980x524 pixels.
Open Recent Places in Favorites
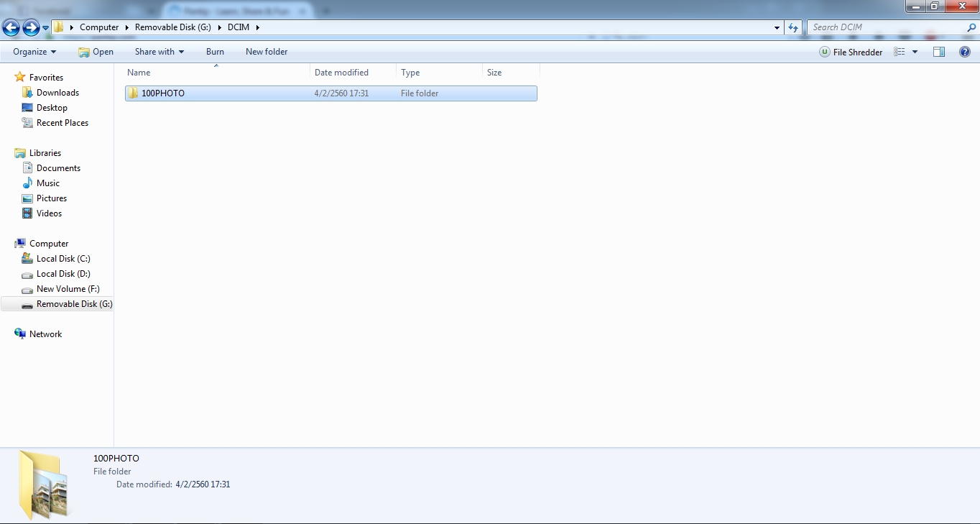coord(63,123)
